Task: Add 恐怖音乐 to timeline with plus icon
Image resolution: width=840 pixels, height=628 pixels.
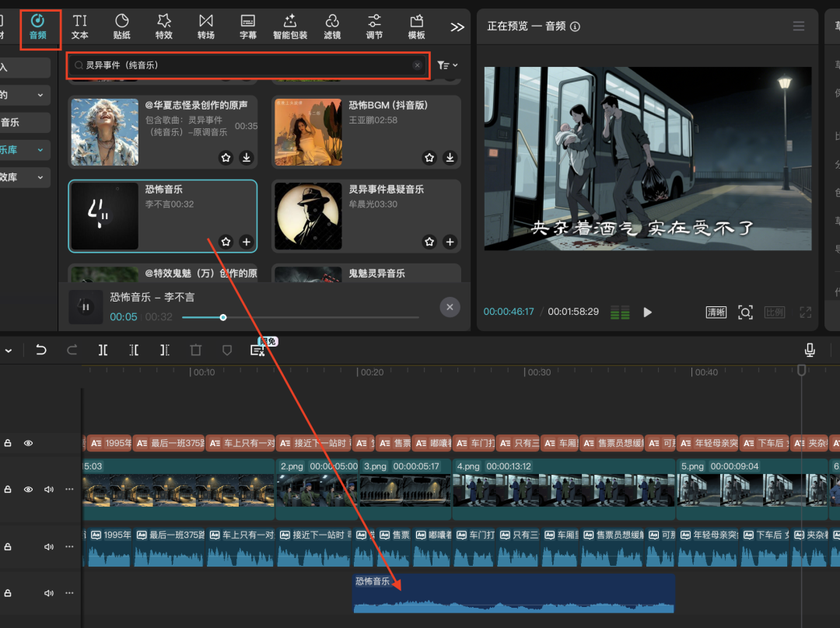Action: 246,242
